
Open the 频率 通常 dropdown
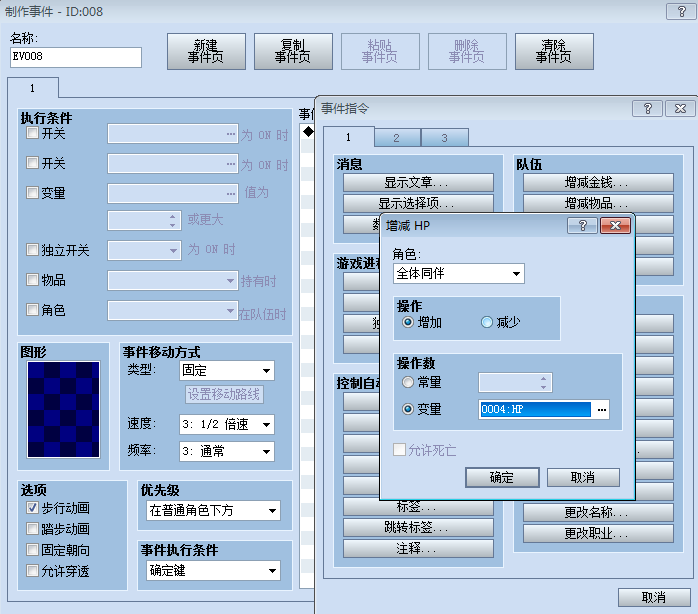tap(227, 451)
